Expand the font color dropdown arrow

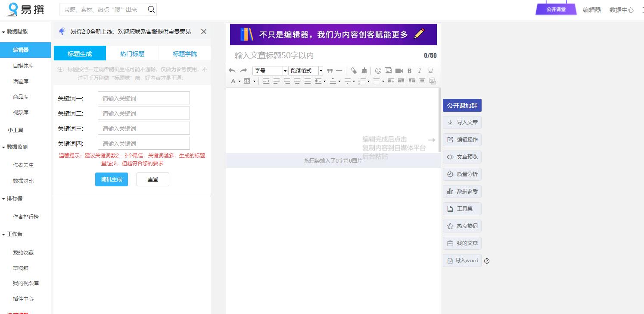click(240, 81)
